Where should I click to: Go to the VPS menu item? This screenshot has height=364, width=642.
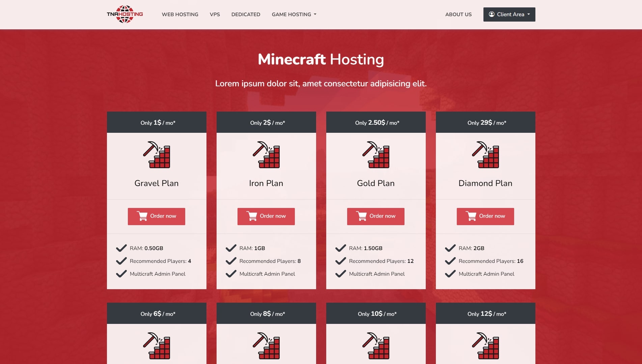pyautogui.click(x=215, y=14)
